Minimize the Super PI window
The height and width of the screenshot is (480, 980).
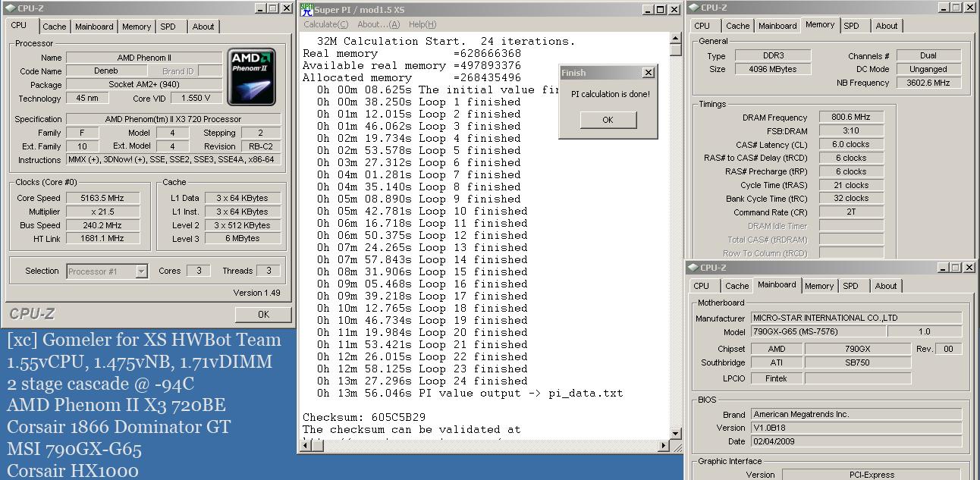tap(647, 9)
